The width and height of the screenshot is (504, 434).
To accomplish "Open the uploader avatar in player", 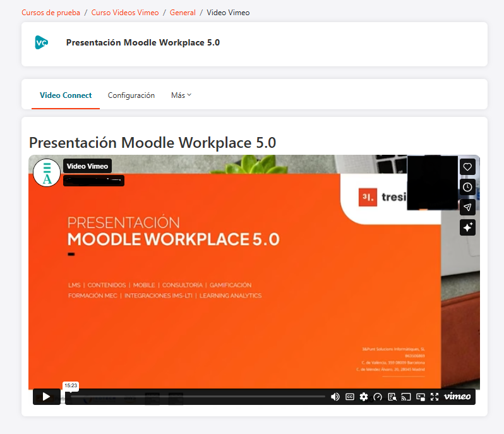I will point(47,172).
